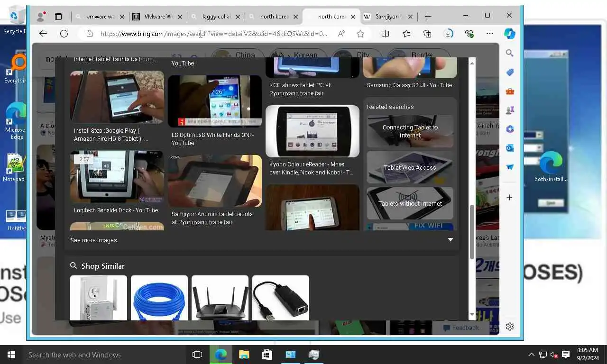Switch to the 'laggy colla' tab

pos(216,17)
